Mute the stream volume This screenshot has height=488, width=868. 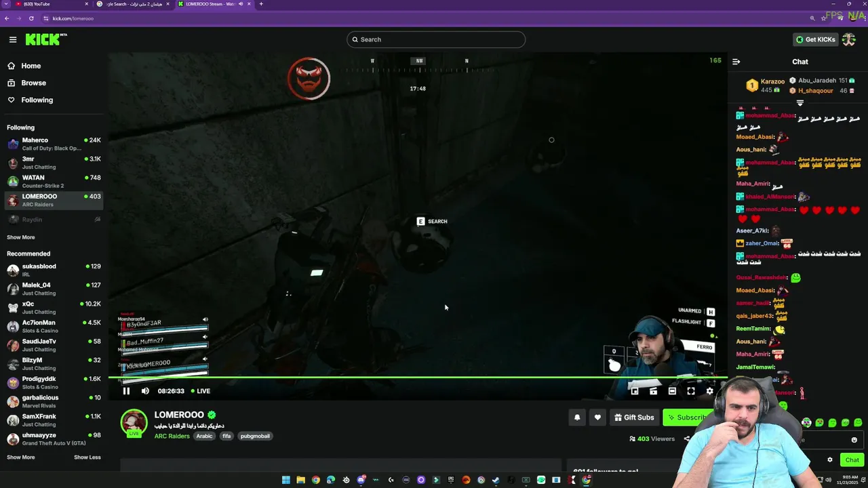click(x=145, y=391)
